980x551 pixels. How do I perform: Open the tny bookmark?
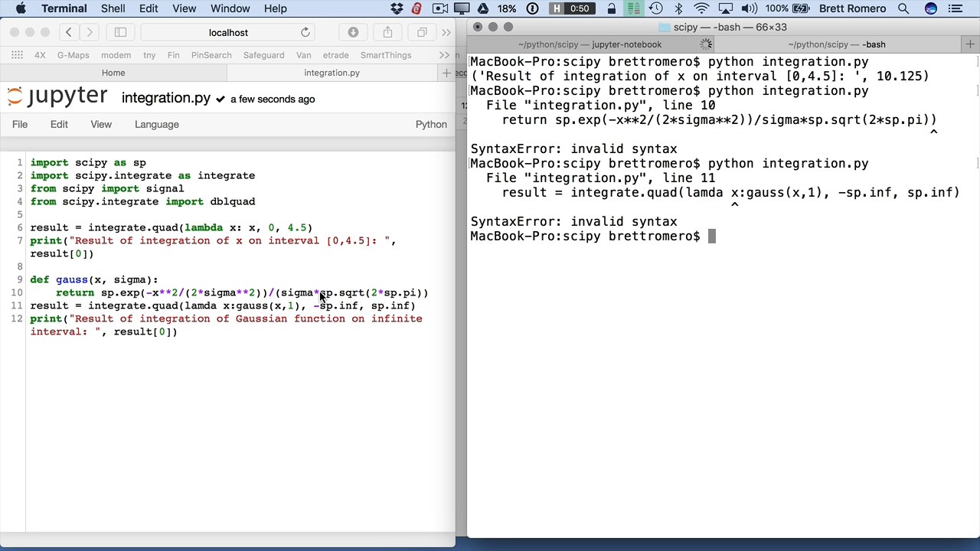149,55
